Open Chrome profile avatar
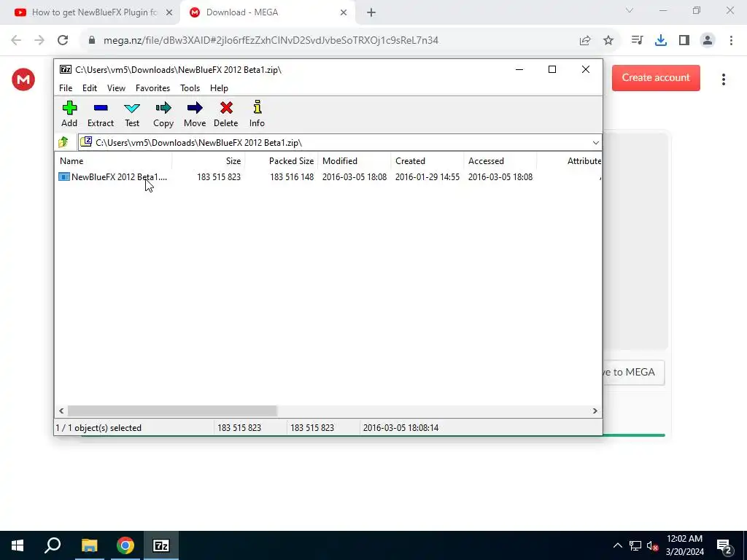 [708, 40]
